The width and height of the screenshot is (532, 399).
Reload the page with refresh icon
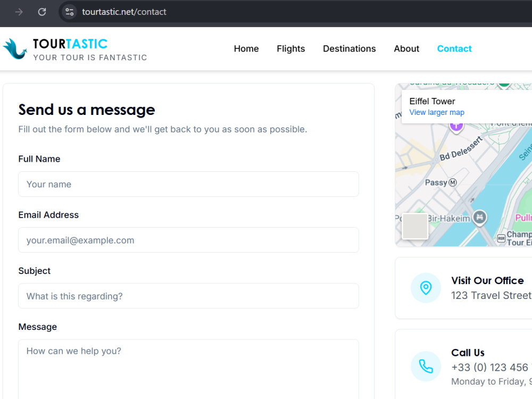point(41,12)
